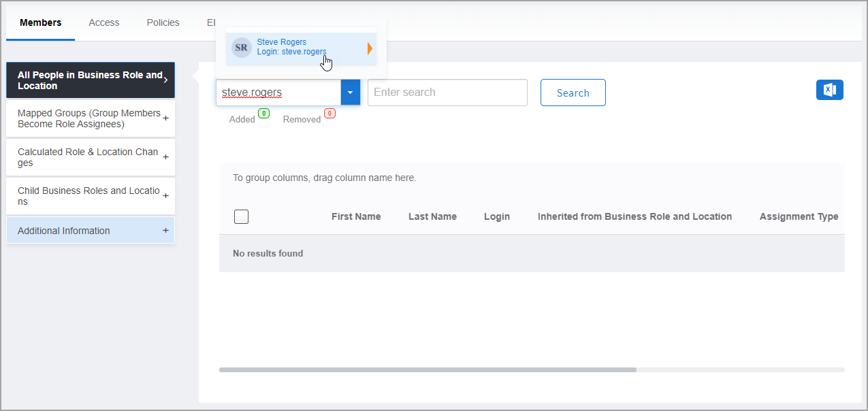Screen dimensions: 868x411
Task: Click the green Added counter badge
Action: click(x=264, y=114)
